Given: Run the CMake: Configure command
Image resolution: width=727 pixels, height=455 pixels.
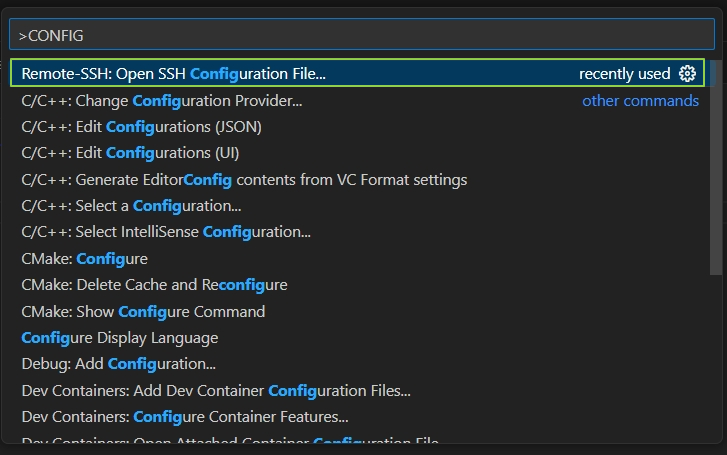Looking at the screenshot, I should (357, 258).
